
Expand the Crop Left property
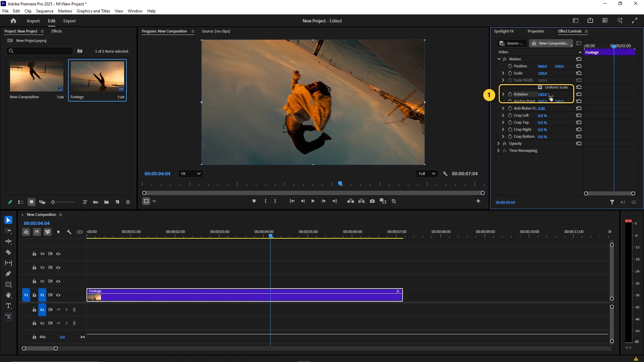click(503, 115)
